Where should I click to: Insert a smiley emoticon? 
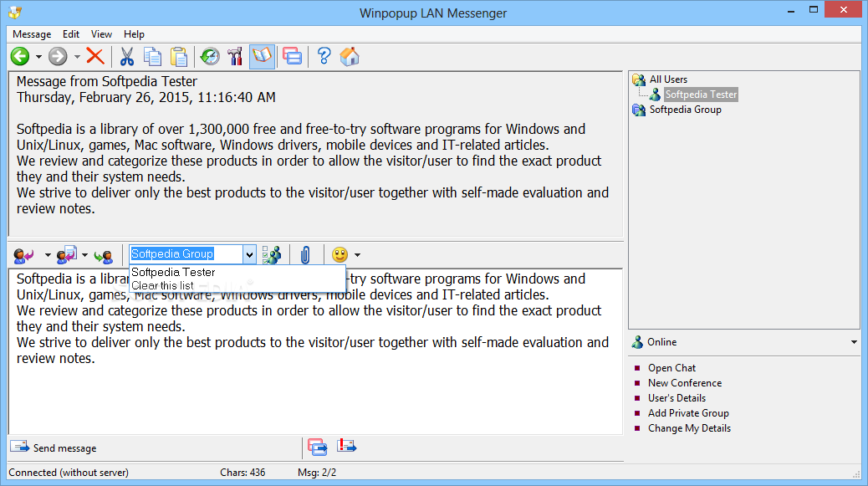click(x=340, y=254)
